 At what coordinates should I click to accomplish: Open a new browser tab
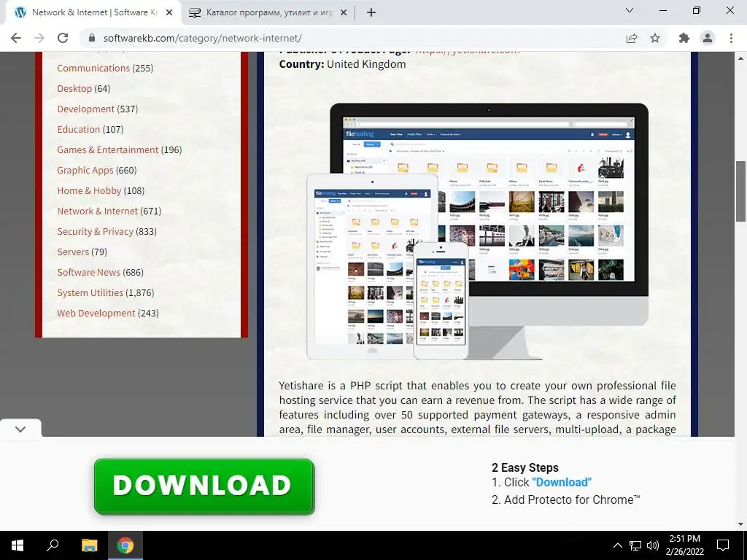371,13
